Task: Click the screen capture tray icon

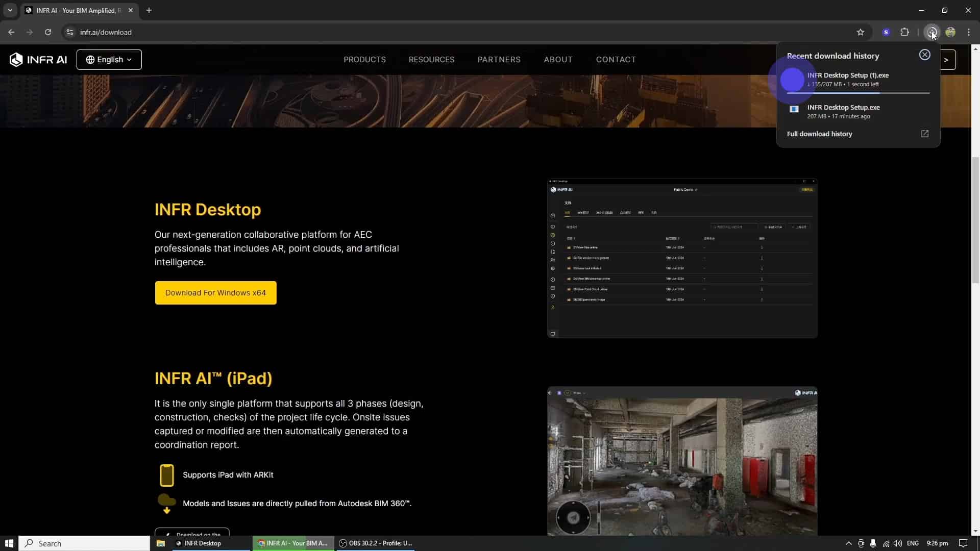Action: click(x=861, y=543)
